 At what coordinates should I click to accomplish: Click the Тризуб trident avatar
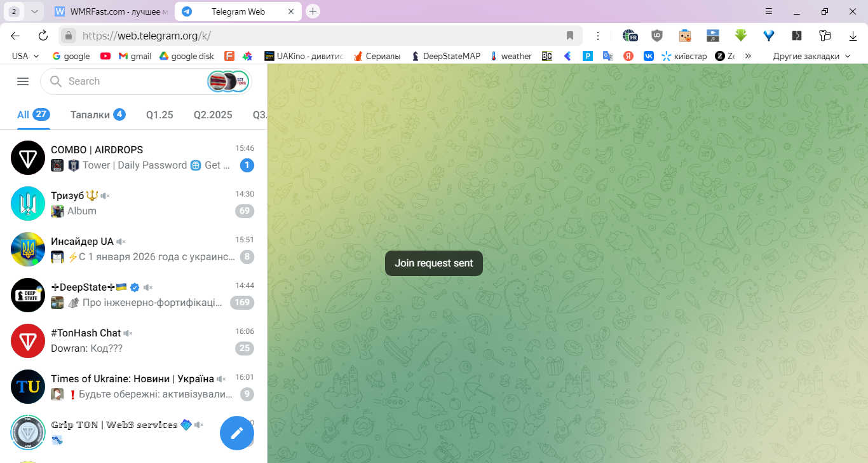click(28, 204)
